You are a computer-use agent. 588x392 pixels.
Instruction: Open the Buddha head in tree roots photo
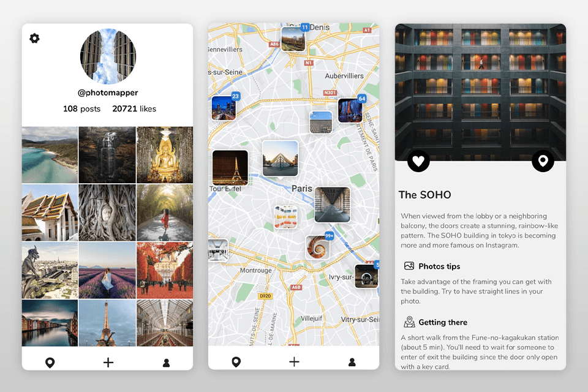[x=107, y=213]
